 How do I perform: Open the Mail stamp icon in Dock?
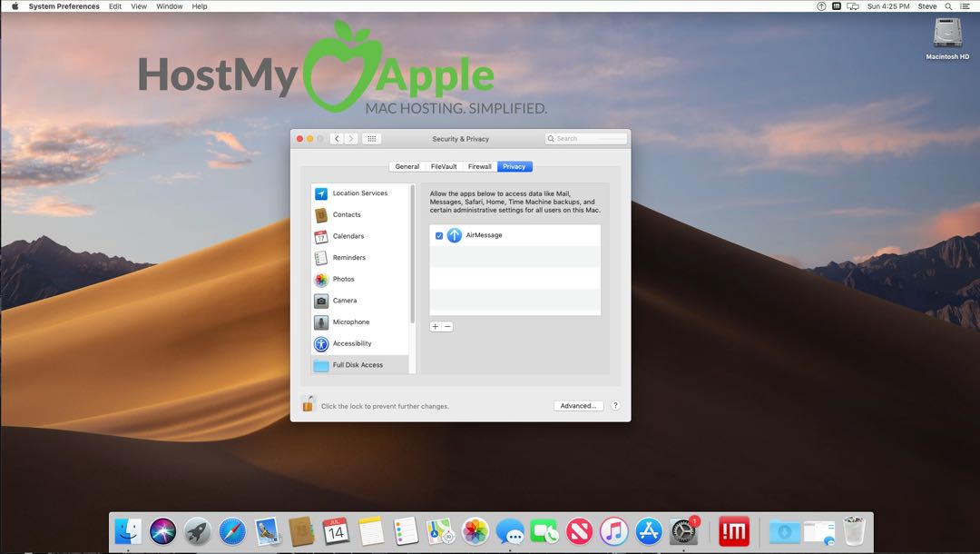point(267,531)
